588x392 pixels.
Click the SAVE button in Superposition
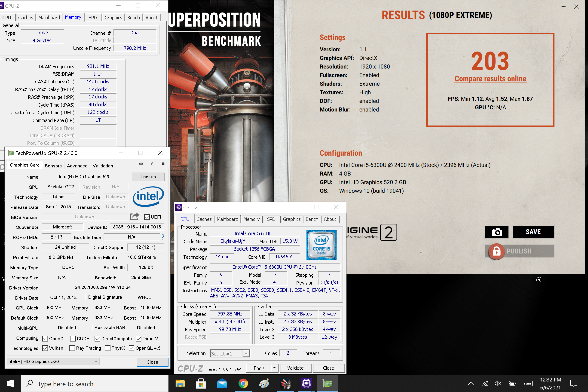click(533, 232)
